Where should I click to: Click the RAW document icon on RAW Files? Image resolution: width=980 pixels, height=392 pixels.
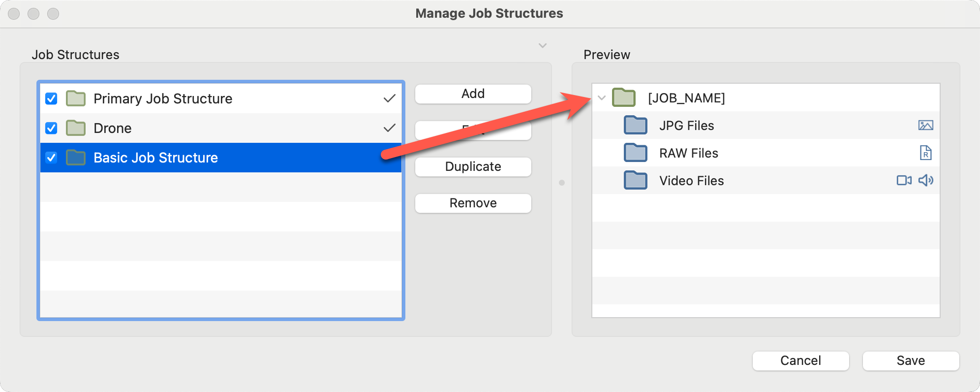(x=925, y=153)
